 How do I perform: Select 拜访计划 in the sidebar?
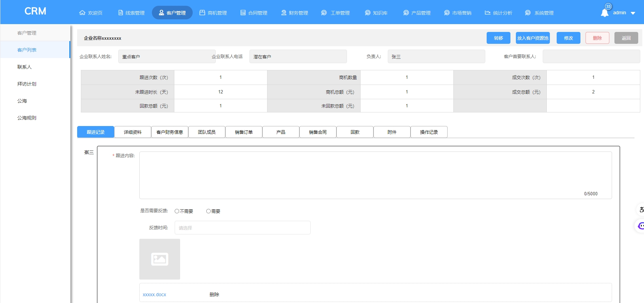click(35, 84)
